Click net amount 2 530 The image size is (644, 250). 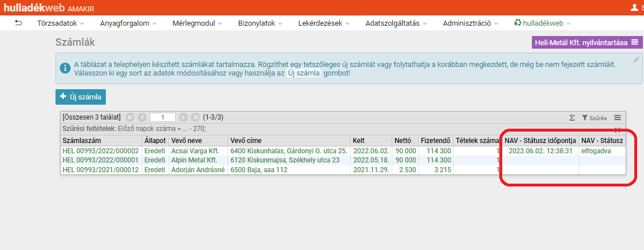pos(407,169)
